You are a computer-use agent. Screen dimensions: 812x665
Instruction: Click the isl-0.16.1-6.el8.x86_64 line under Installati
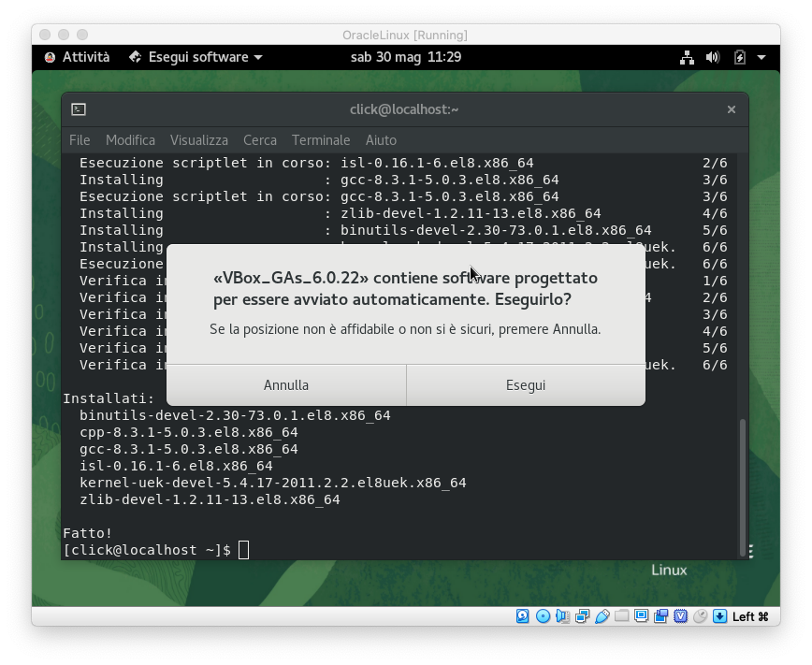[x=176, y=466]
